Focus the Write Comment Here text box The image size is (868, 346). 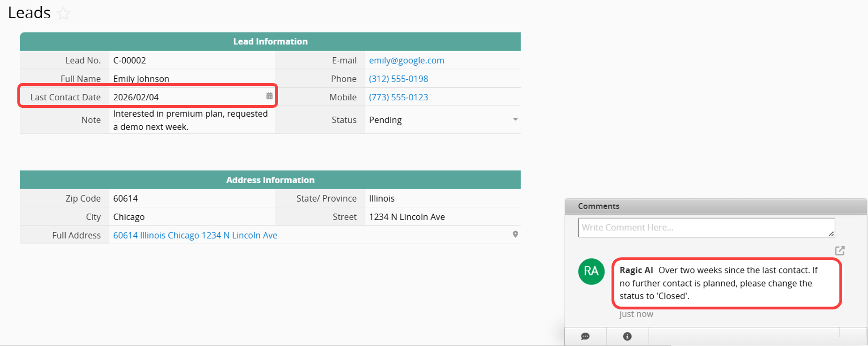(x=706, y=227)
